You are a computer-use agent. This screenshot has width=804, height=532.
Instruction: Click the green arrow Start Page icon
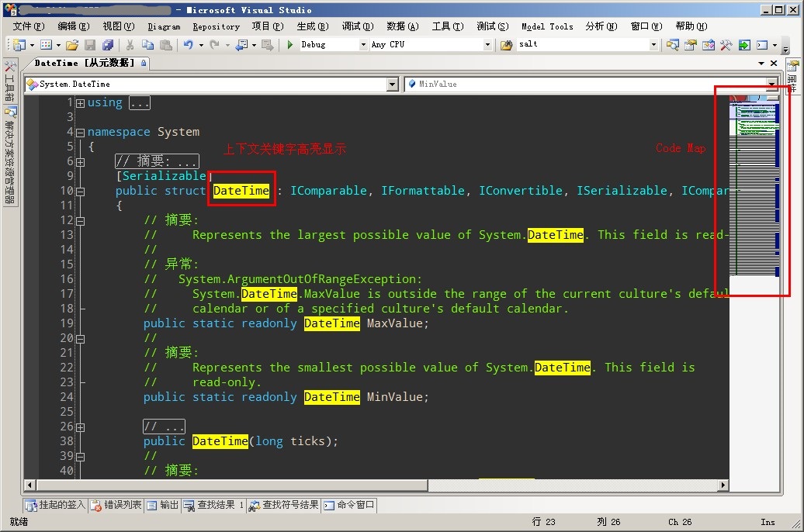click(x=744, y=45)
